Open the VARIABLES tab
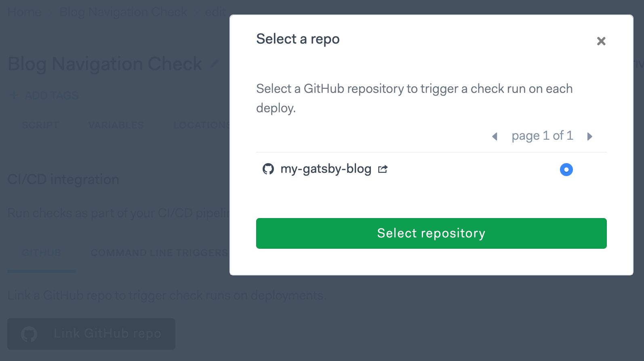644x361 pixels. click(116, 125)
